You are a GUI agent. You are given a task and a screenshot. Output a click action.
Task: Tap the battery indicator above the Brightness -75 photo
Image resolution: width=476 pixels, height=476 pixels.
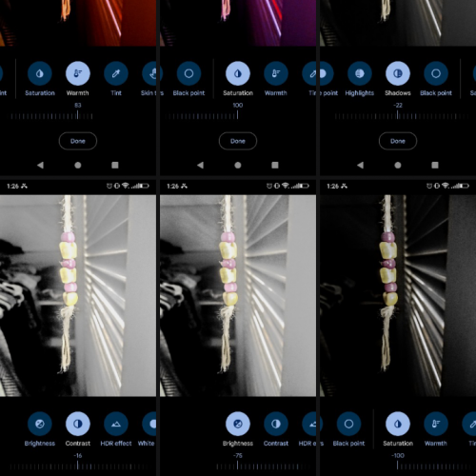(304, 186)
